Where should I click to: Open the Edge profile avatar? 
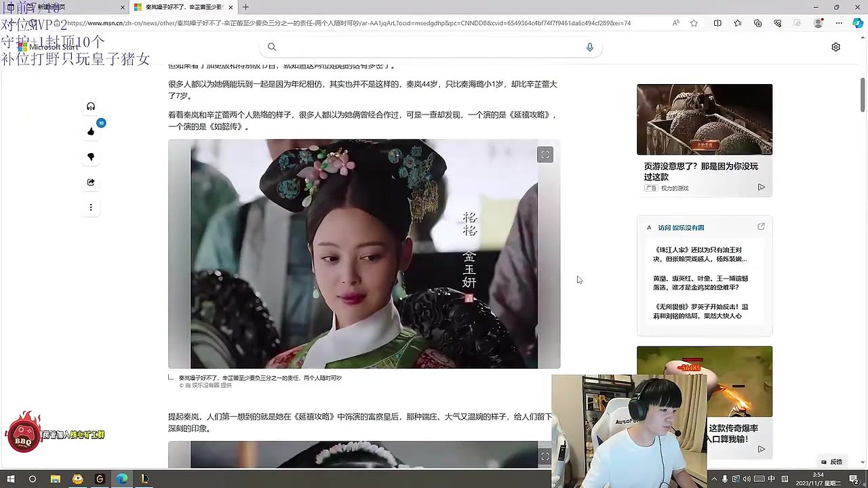818,23
